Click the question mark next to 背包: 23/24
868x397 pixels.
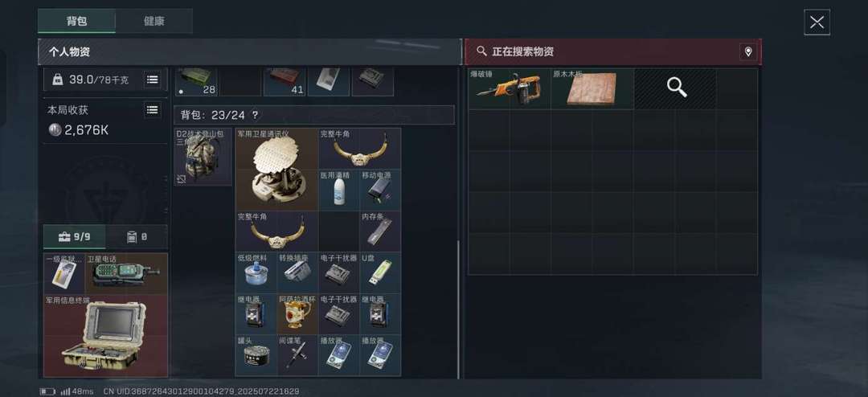click(x=255, y=115)
